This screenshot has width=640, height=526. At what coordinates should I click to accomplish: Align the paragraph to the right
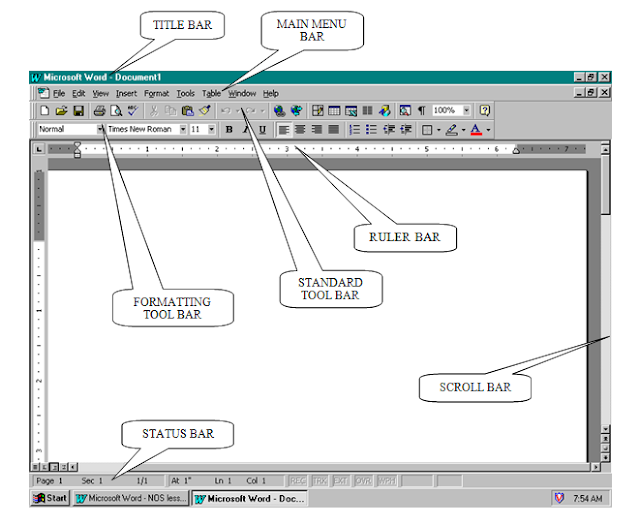[317, 130]
